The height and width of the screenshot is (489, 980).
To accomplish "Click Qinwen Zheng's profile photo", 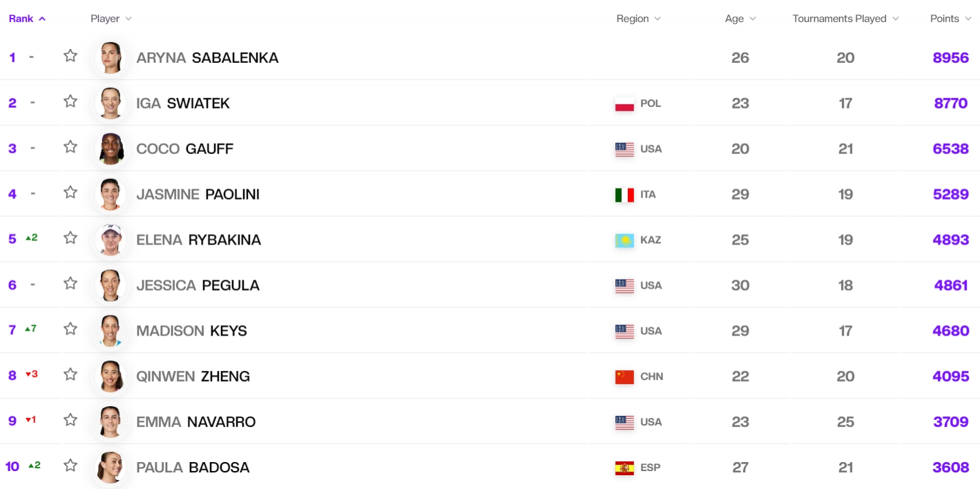I will click(111, 376).
